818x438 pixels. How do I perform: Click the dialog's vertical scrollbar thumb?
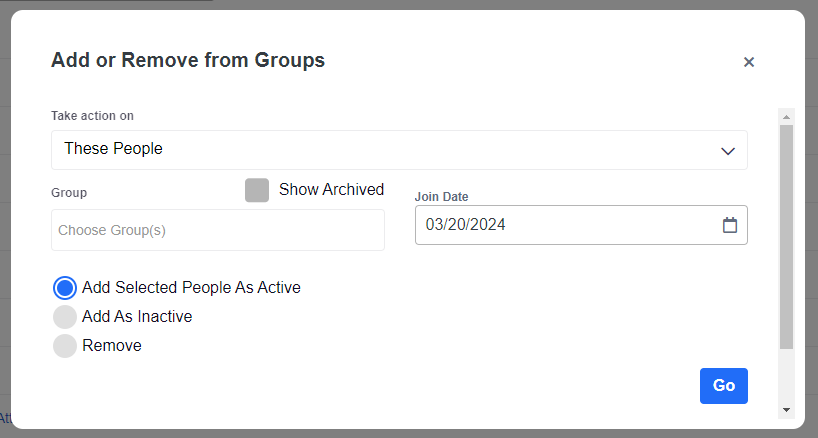786,235
